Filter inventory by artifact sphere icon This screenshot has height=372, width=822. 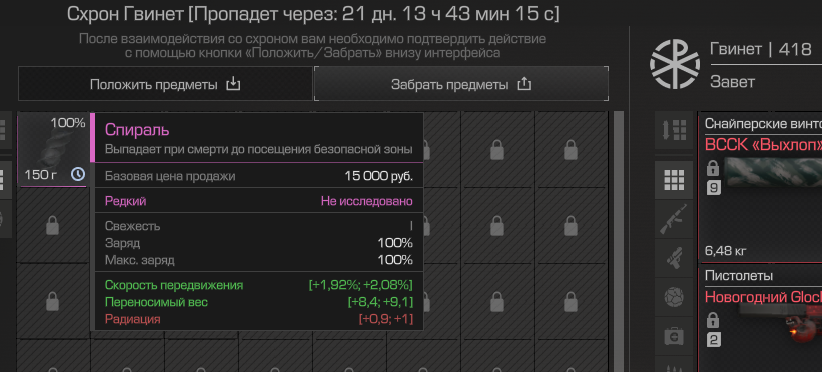(x=674, y=298)
